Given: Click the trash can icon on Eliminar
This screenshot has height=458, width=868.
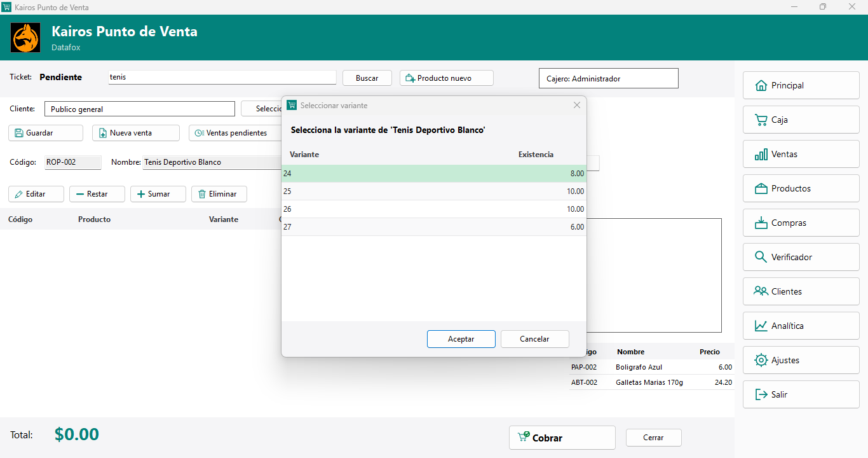Looking at the screenshot, I should pos(202,194).
